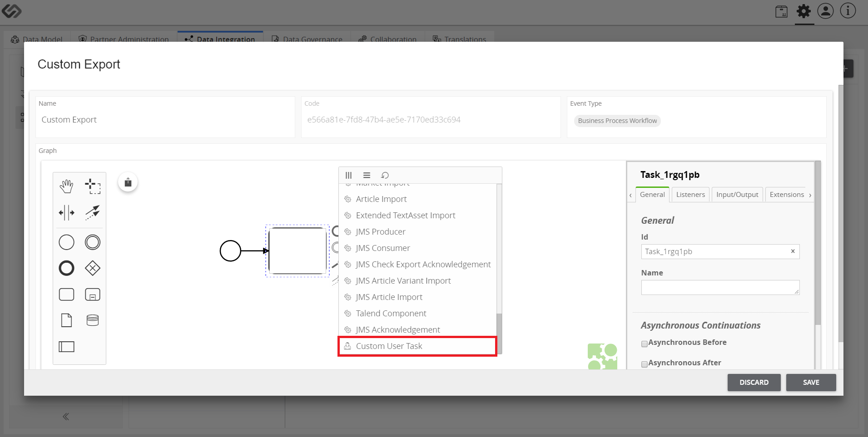Enable Asynchronous After checkbox
Image resolution: width=868 pixels, height=437 pixels.
tap(644, 364)
